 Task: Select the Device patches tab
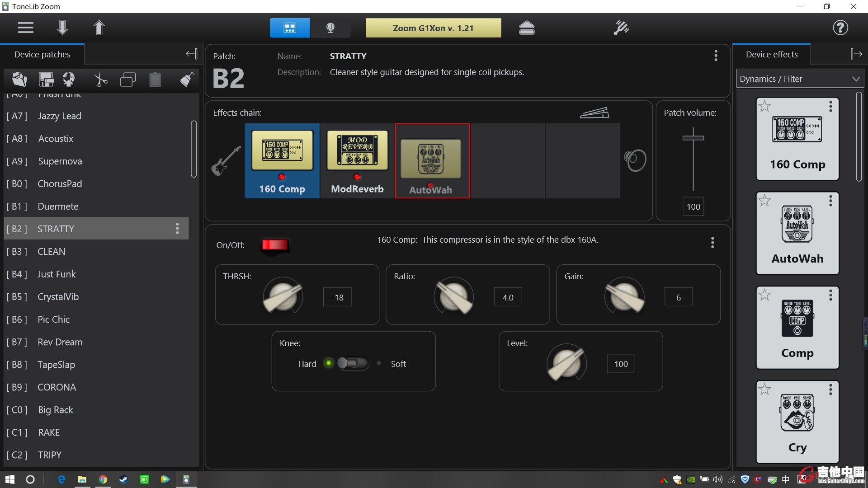click(x=42, y=54)
